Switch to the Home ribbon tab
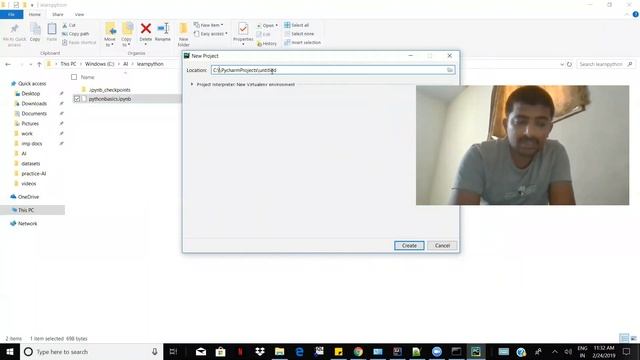 click(35, 14)
